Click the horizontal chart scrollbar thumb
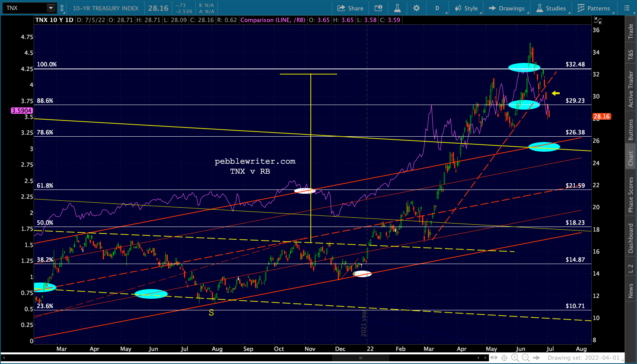 click(x=360, y=358)
